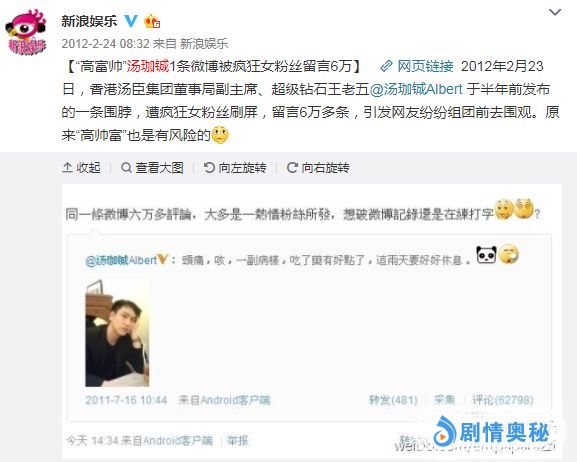This screenshot has height=462, width=577.
Task: Collapse the image with 收起
Action: point(82,167)
